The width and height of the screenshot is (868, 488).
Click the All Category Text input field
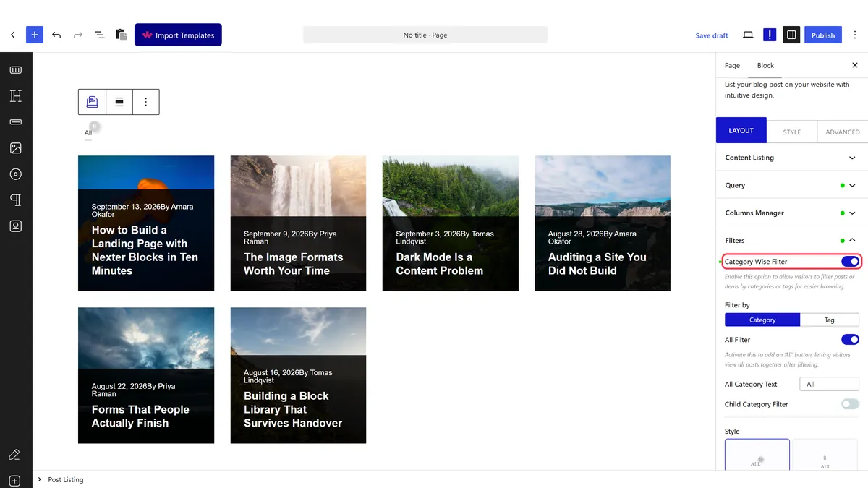tap(829, 384)
